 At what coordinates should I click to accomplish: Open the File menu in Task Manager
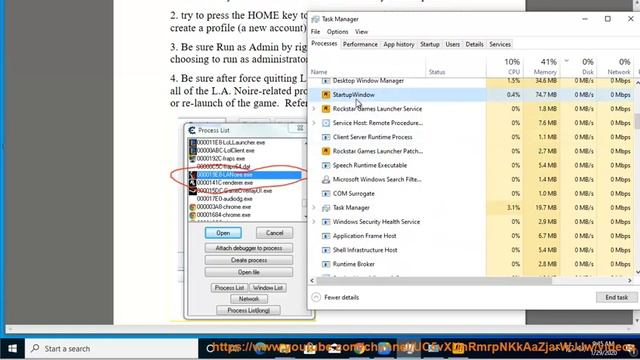point(316,31)
